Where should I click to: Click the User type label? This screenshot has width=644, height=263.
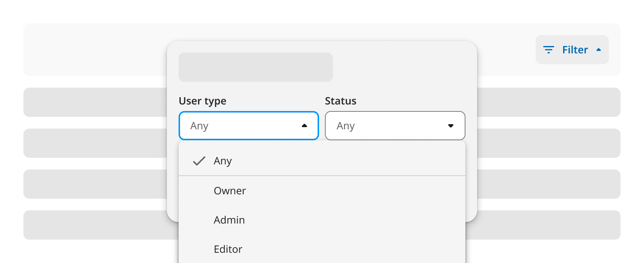pyautogui.click(x=202, y=101)
